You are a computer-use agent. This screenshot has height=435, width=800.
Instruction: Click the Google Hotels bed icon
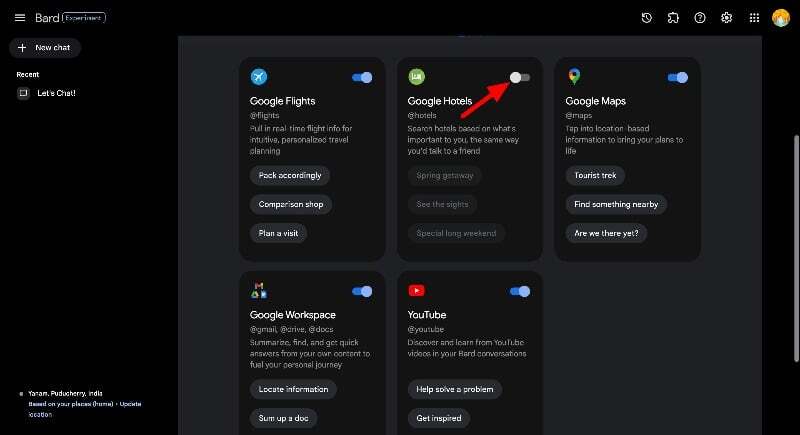coord(416,77)
